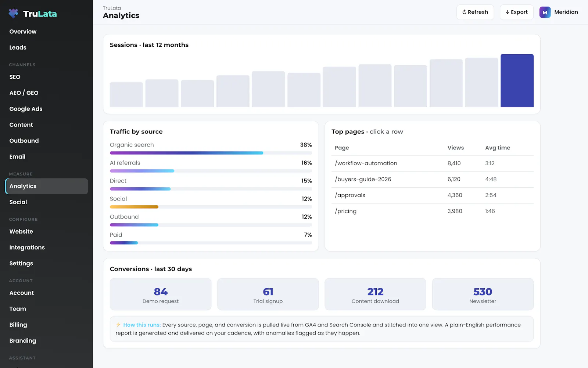Refresh the analytics data

point(475,12)
